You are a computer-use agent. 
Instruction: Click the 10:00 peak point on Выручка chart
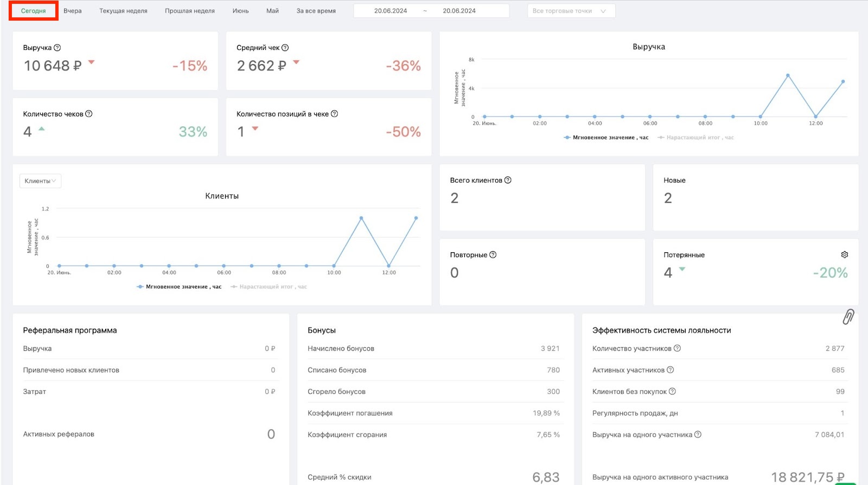[x=788, y=75]
